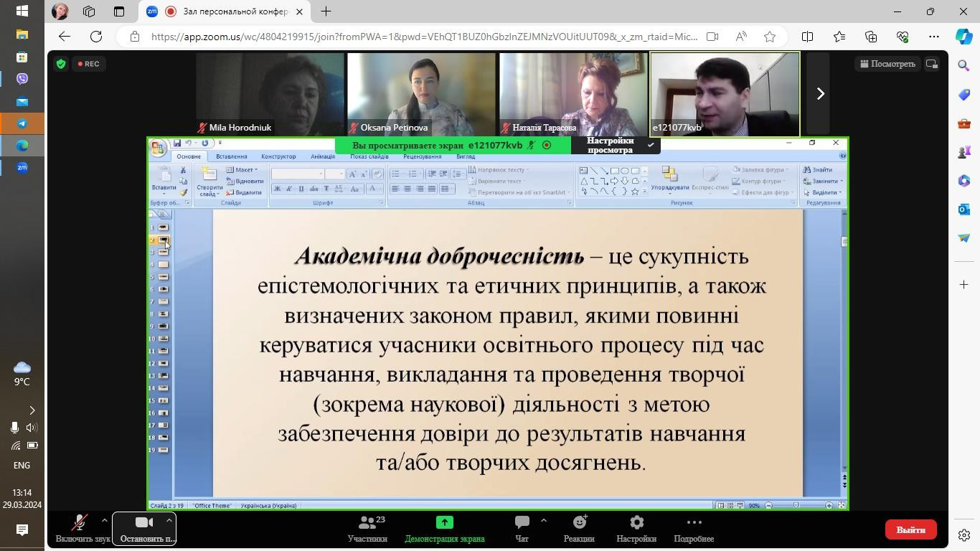Open Заливка фігури shape fill dropdown
This screenshot has height=551, width=980.
[760, 170]
